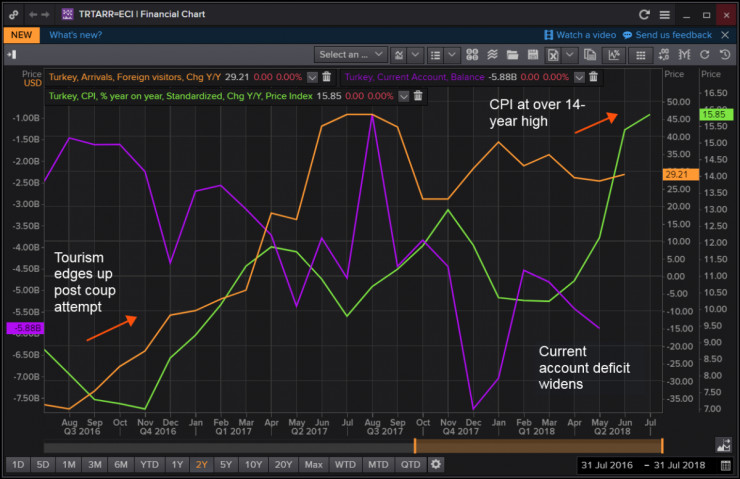Screen dimensions: 740x479
Task: Click the link chain icon at top left
Action: [x=12, y=14]
